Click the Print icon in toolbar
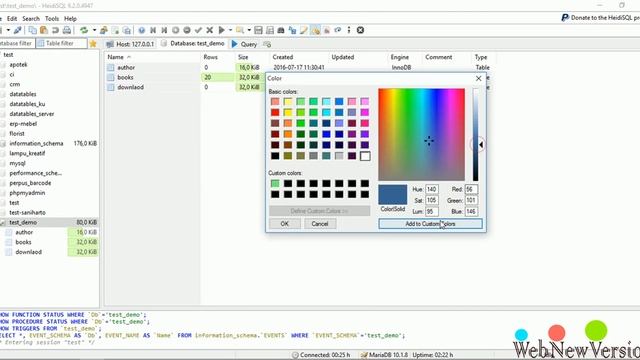Viewport: 640px width, 360px height. pos(67,30)
